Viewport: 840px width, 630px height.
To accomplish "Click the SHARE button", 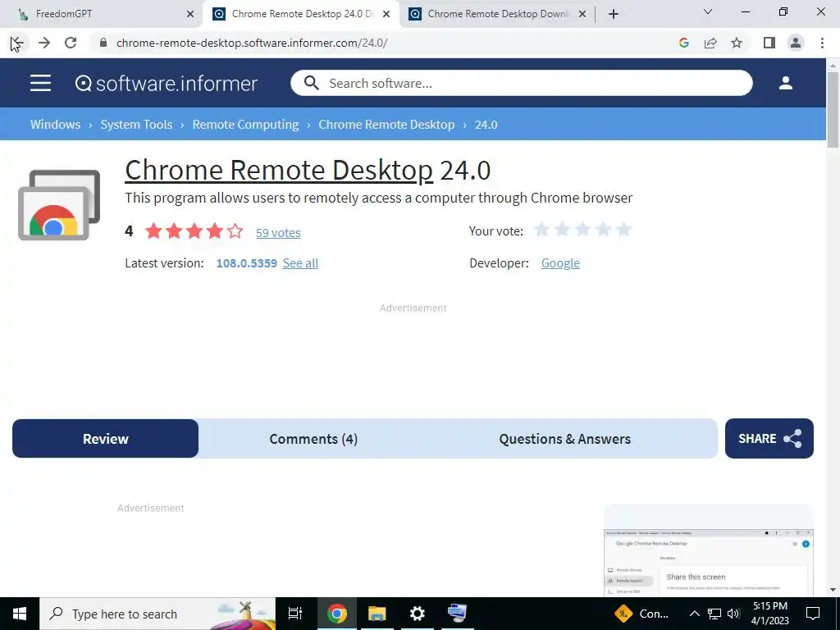I will click(x=769, y=439).
